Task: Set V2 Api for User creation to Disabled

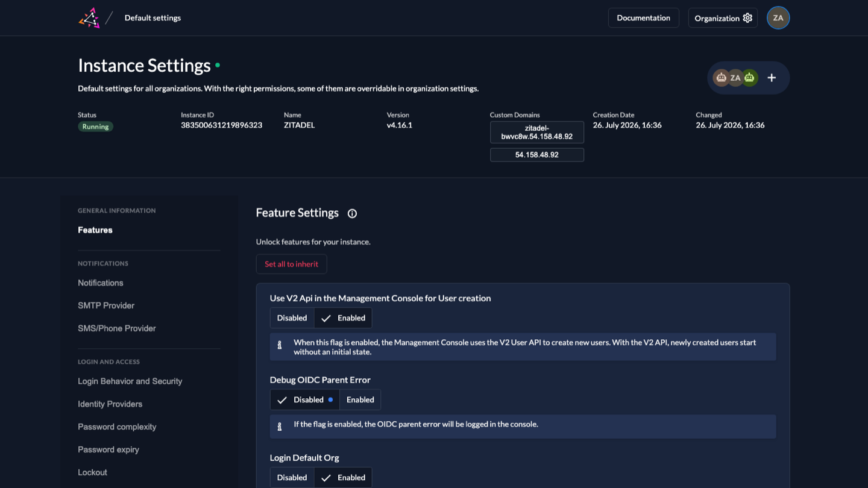Action: pos(292,318)
